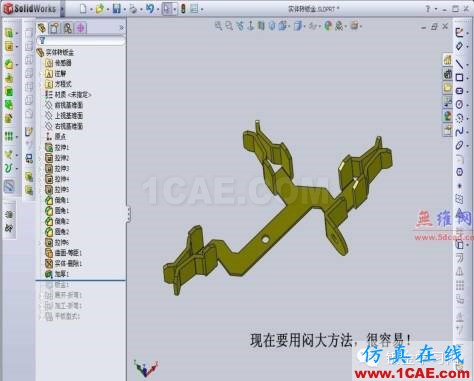The image size is (474, 381).
Task: Click the feature tree filter field
Action: (x=81, y=40)
